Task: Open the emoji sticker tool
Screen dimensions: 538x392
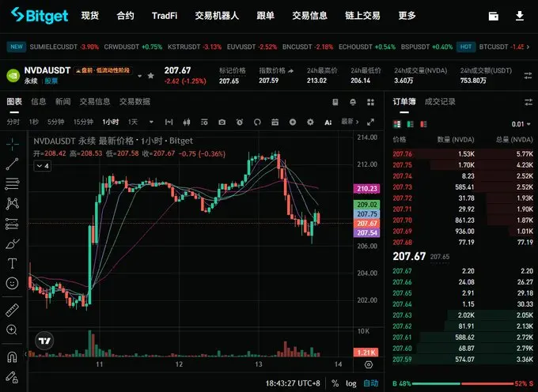Action: coord(13,283)
